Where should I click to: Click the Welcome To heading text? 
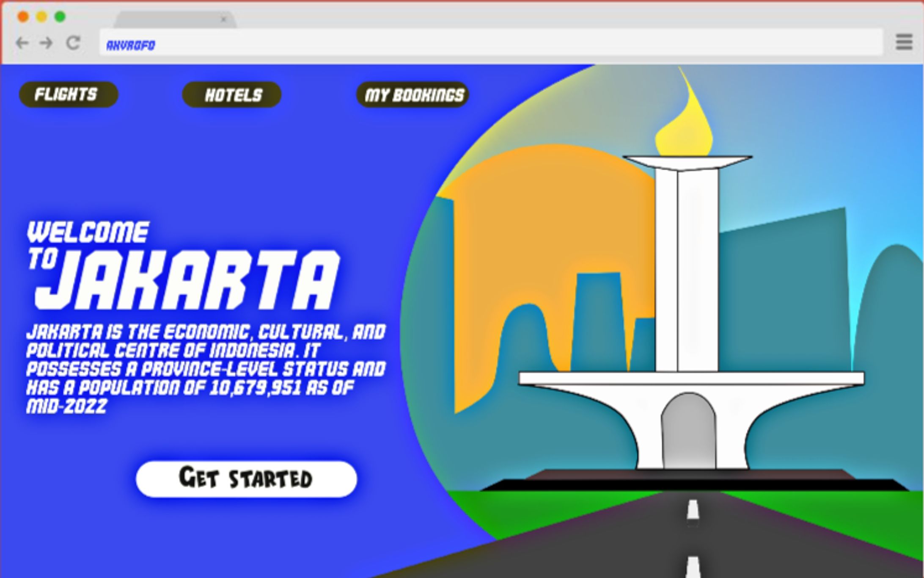88,232
